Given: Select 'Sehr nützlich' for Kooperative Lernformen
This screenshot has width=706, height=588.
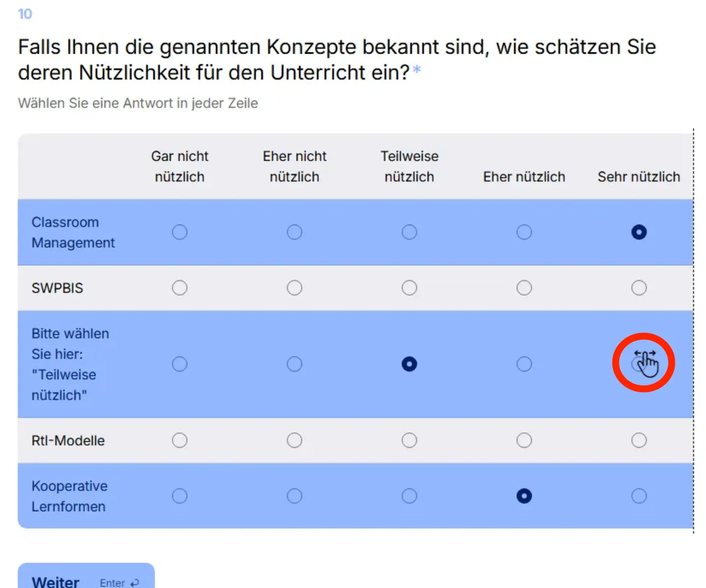Looking at the screenshot, I should click(638, 496).
